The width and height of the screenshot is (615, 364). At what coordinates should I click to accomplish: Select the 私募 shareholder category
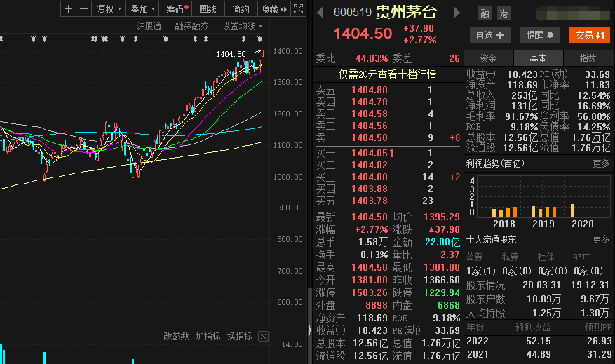click(x=511, y=257)
